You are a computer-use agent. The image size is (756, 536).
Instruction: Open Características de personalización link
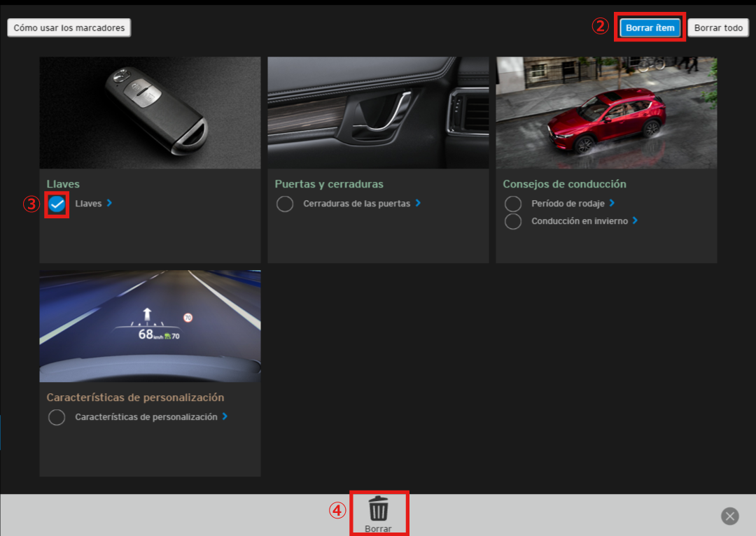(146, 416)
